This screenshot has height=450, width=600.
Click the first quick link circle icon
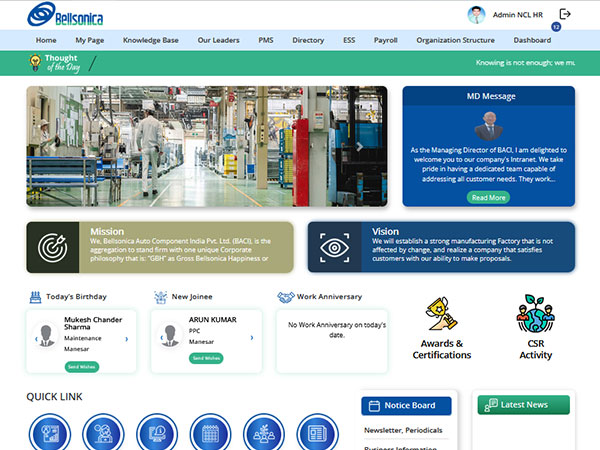click(x=50, y=433)
